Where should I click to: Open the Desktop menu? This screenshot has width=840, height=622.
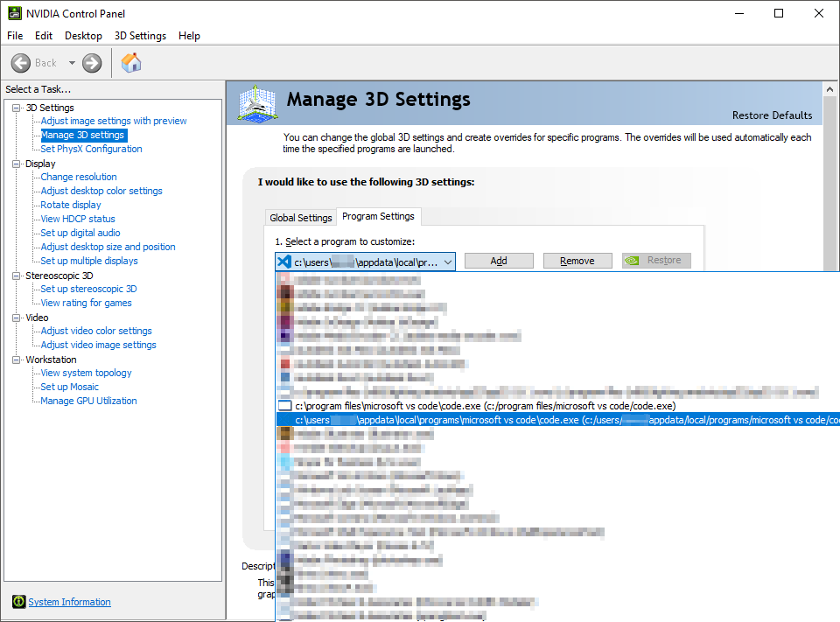point(84,36)
